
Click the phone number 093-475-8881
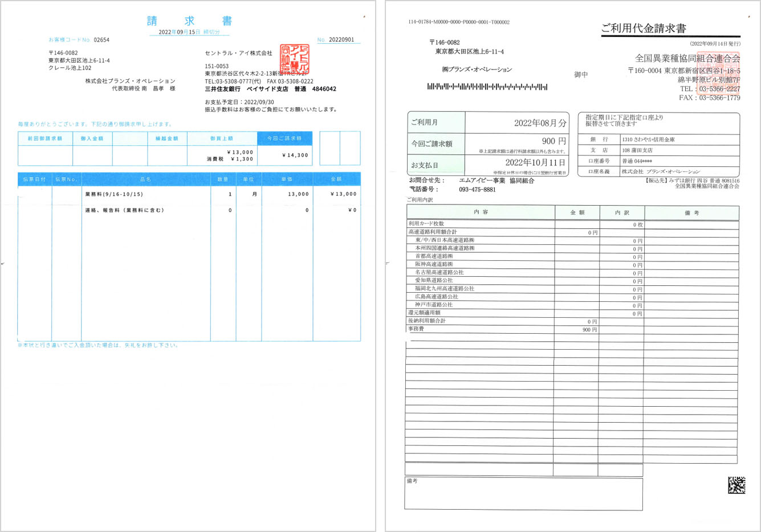click(477, 190)
